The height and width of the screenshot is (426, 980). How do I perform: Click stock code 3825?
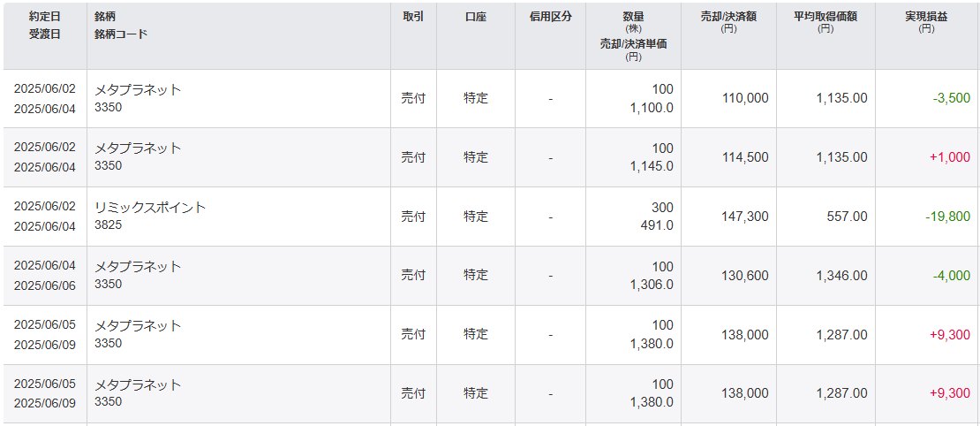[x=108, y=225]
